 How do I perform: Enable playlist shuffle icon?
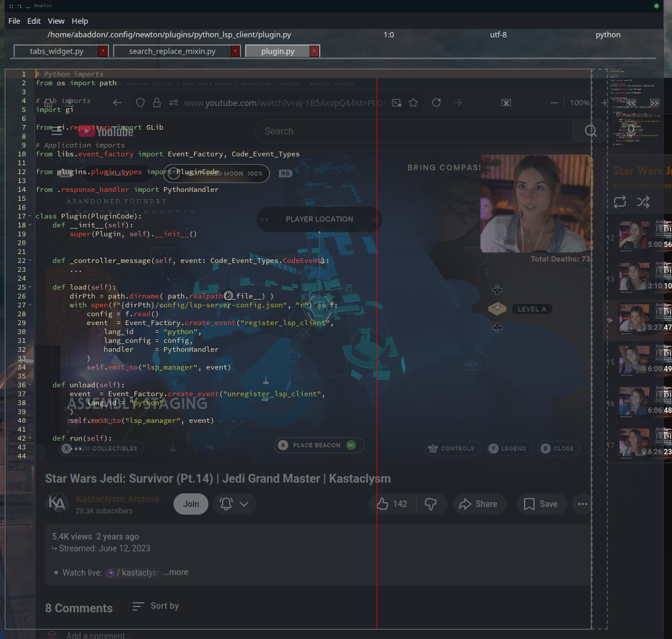pos(643,202)
